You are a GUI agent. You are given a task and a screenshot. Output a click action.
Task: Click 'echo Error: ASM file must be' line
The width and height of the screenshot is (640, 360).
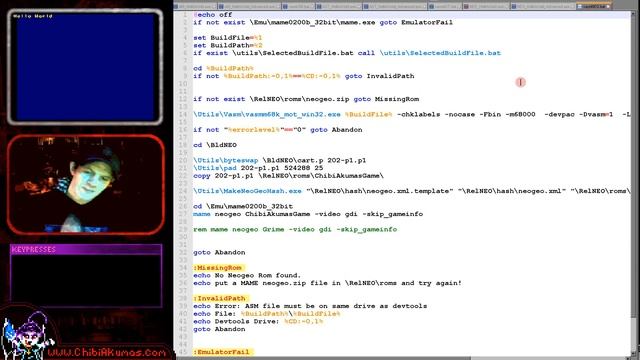[x=310, y=306]
